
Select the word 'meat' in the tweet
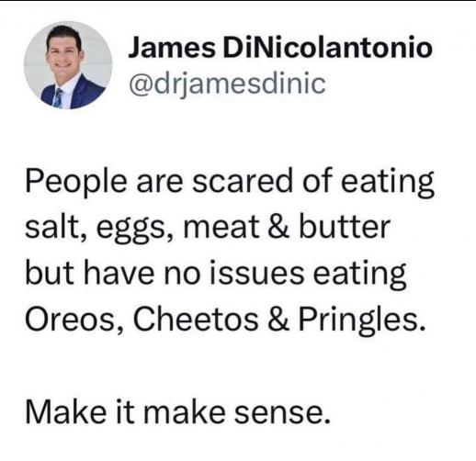tap(221, 229)
